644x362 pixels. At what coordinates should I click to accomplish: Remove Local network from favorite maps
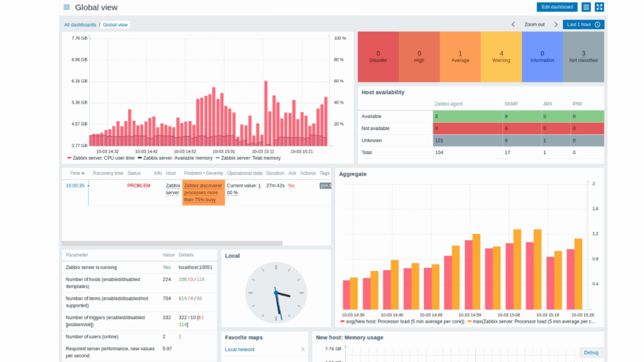[303, 349]
